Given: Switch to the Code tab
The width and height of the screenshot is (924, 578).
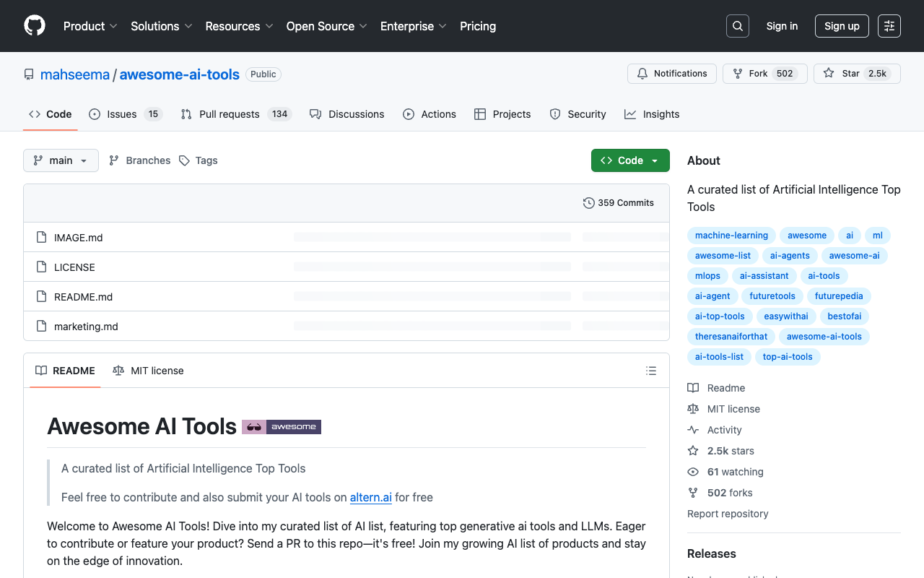Looking at the screenshot, I should point(51,114).
